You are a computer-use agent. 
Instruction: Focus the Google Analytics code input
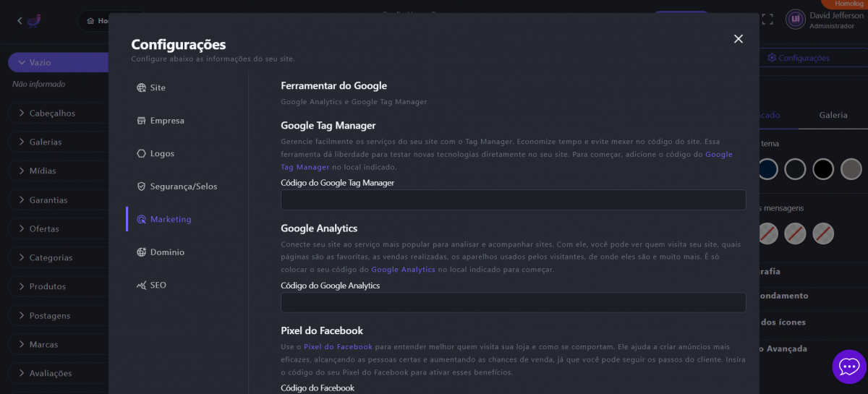[513, 303]
